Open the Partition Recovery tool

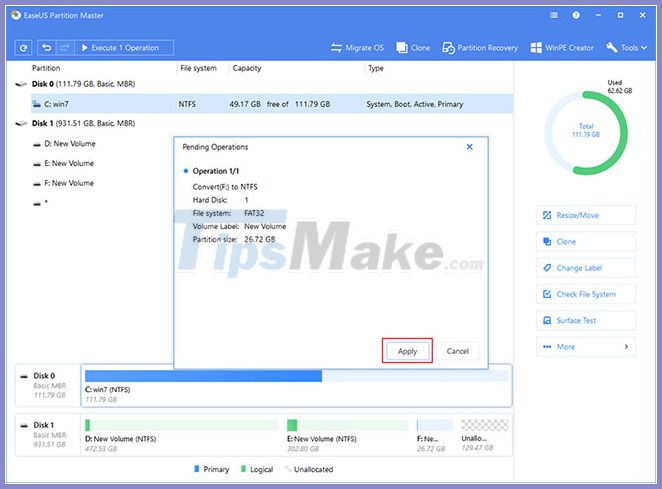[x=479, y=47]
